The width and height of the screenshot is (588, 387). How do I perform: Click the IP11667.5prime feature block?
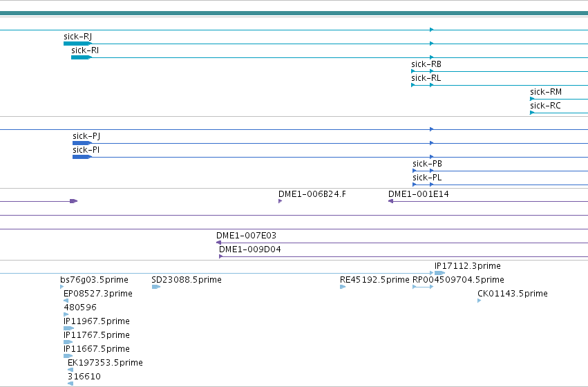(x=68, y=357)
